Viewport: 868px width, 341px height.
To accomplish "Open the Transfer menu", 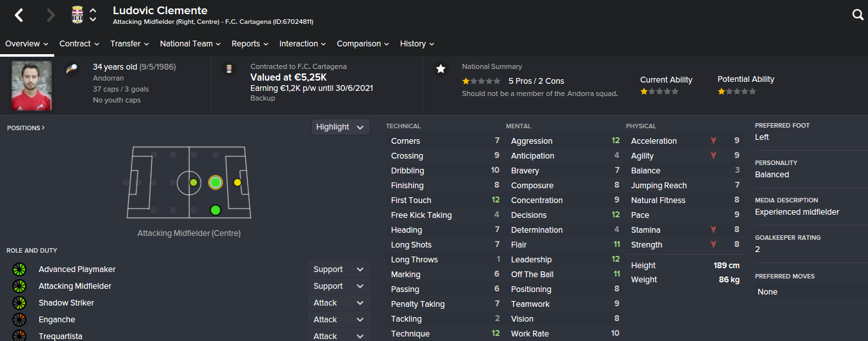I will click(130, 44).
